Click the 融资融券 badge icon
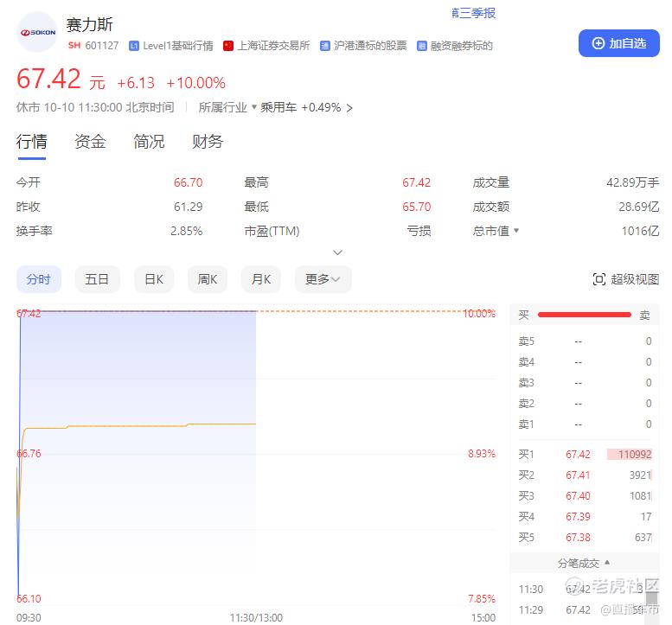The image size is (672, 625). pyautogui.click(x=422, y=46)
